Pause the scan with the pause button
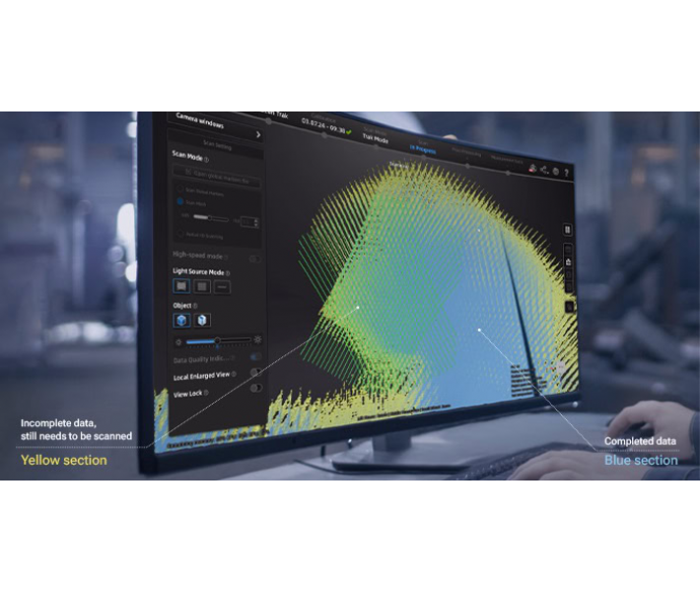700x592 pixels. [x=568, y=230]
